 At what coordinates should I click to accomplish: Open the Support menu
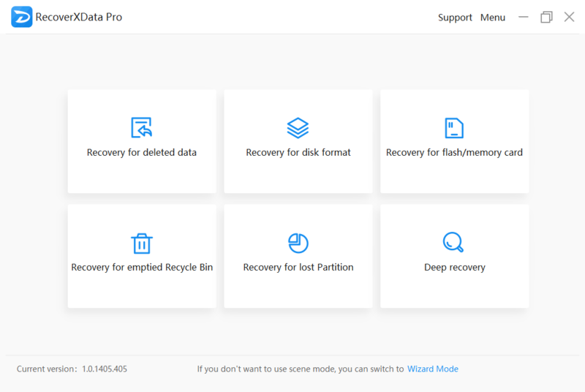(x=455, y=18)
